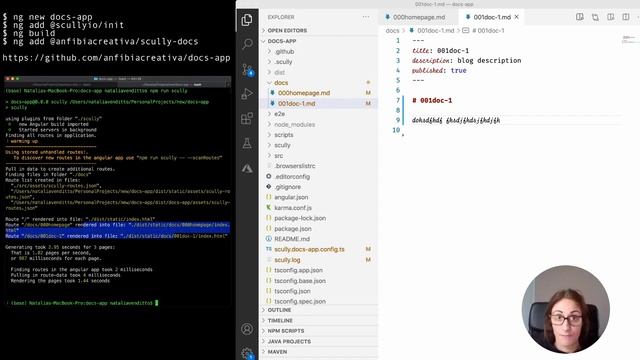Screen dimensions: 640x360
Task: Open the Manage gear icon
Action: [x=247, y=353]
